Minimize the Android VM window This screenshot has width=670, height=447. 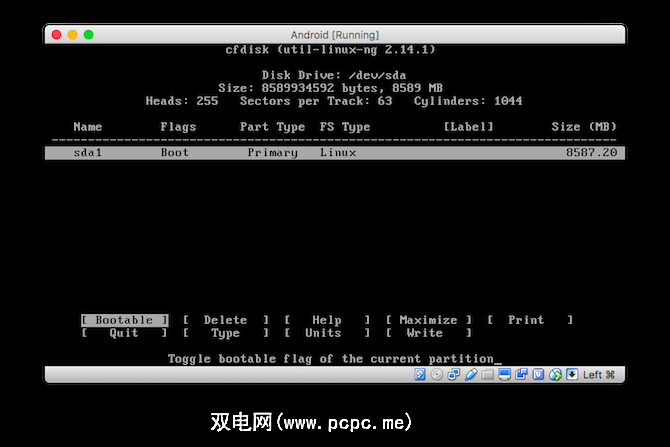coord(73,35)
